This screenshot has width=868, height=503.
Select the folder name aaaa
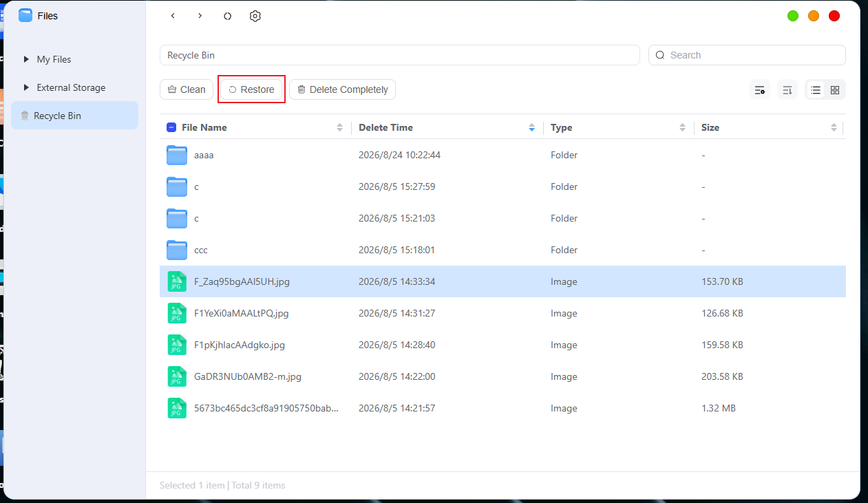(204, 156)
